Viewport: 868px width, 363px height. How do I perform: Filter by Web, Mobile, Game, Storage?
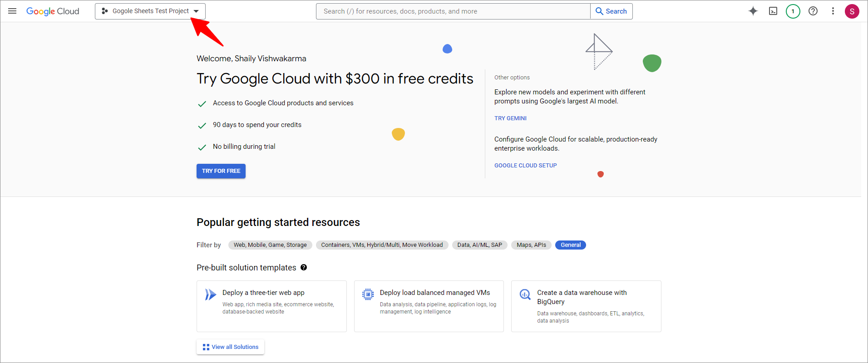click(270, 245)
